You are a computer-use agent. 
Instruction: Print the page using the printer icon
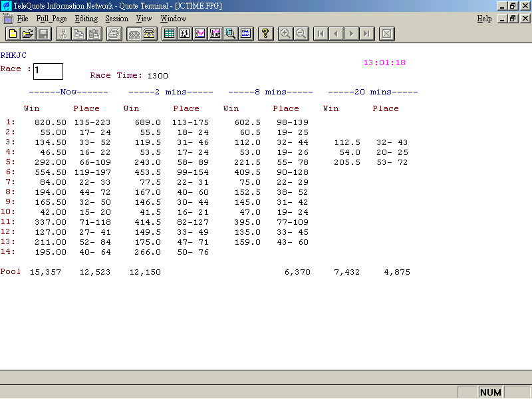tap(114, 34)
